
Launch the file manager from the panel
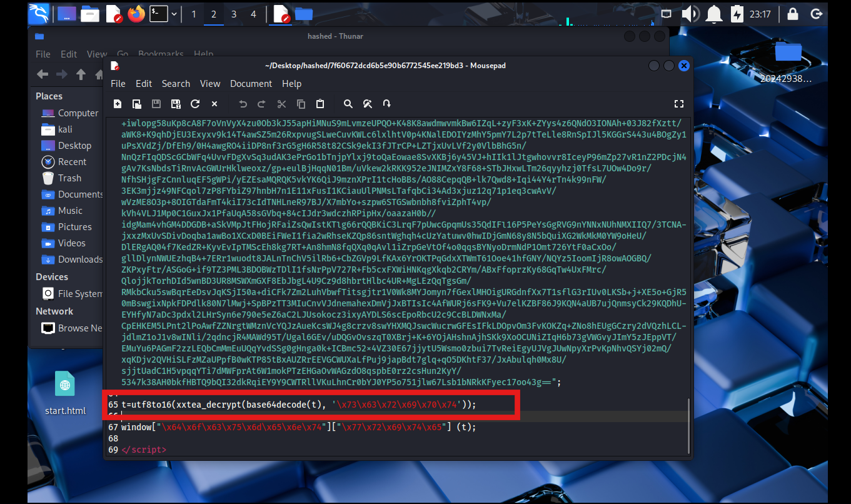pyautogui.click(x=90, y=14)
